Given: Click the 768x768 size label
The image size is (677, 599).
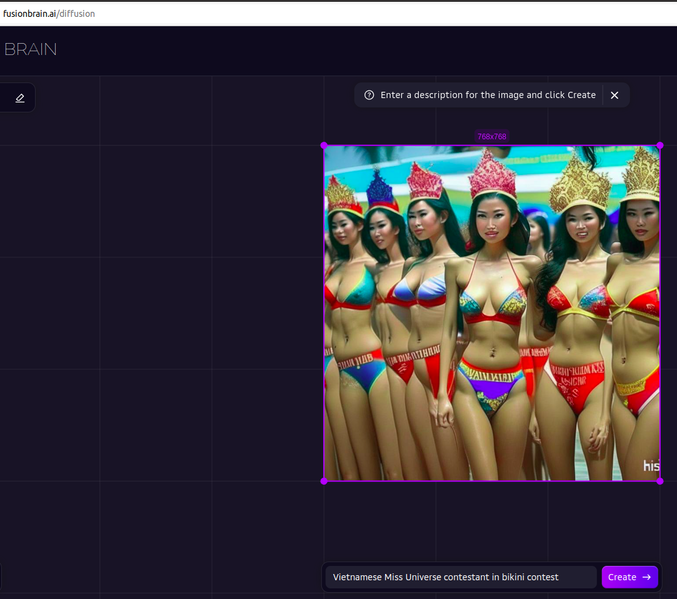Looking at the screenshot, I should [491, 136].
